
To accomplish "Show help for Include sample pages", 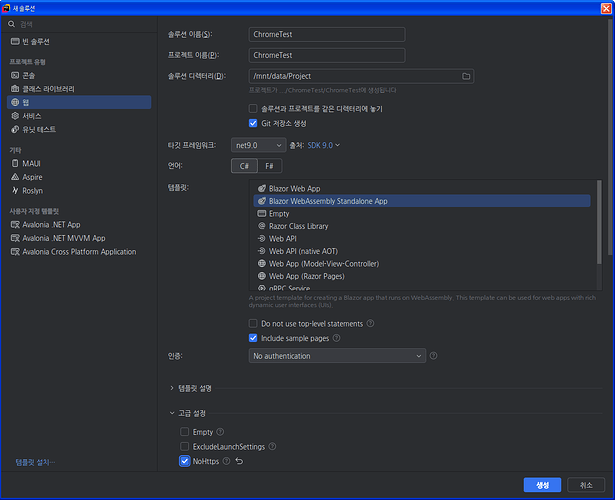I will pos(337,338).
